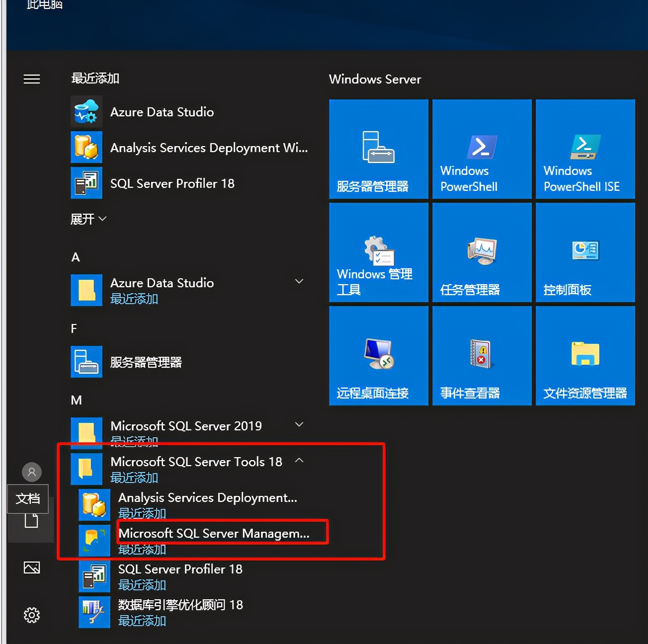The image size is (648, 644).
Task: Open the 事件查看器 tile
Action: pos(482,356)
